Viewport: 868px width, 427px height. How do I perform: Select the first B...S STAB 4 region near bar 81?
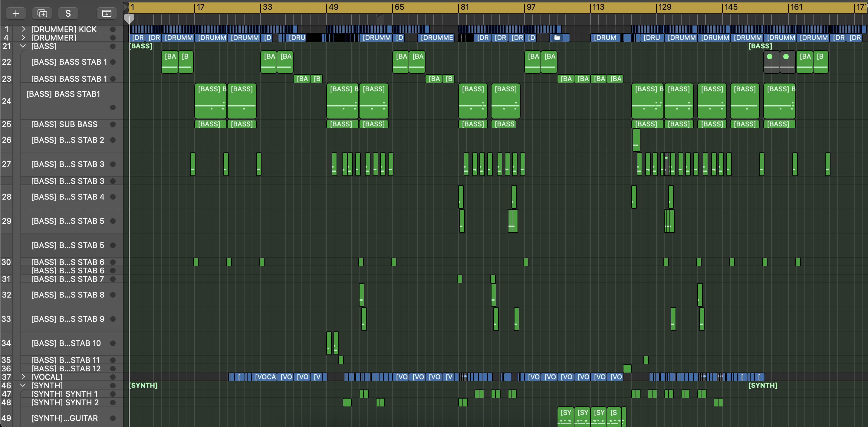[461, 197]
